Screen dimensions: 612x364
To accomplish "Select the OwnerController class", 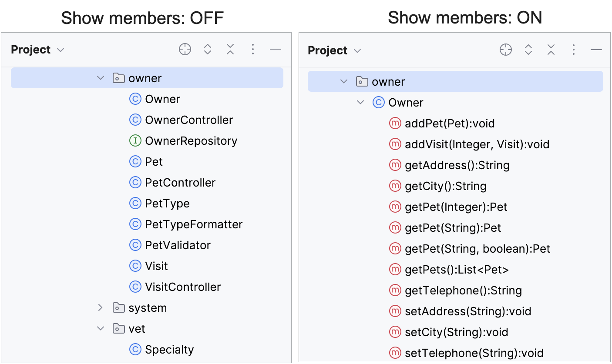I will (x=189, y=120).
